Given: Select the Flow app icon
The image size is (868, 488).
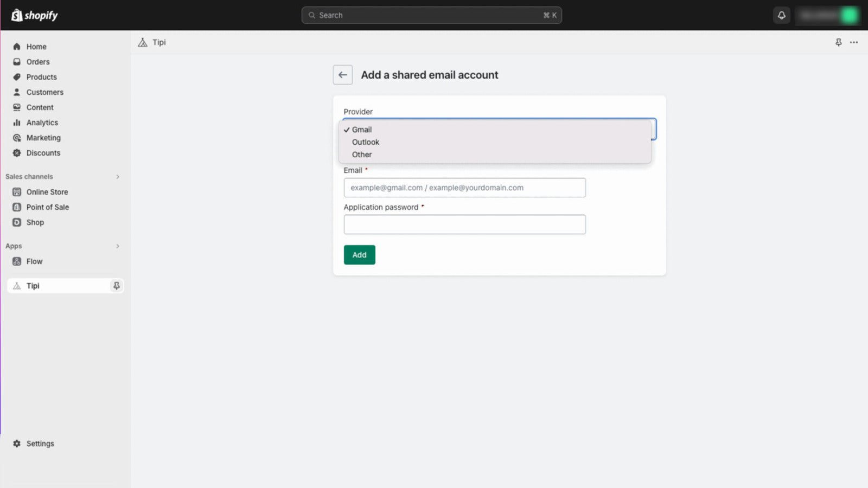Looking at the screenshot, I should tap(17, 261).
